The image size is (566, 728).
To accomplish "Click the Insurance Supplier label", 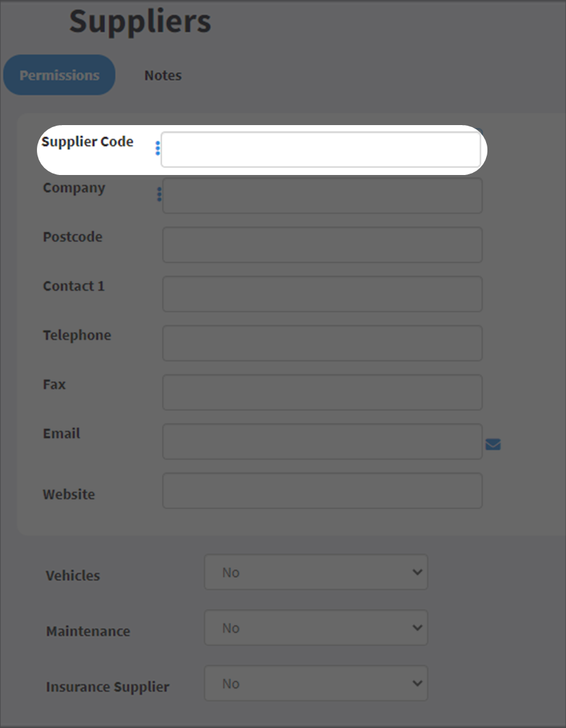I will click(x=108, y=687).
